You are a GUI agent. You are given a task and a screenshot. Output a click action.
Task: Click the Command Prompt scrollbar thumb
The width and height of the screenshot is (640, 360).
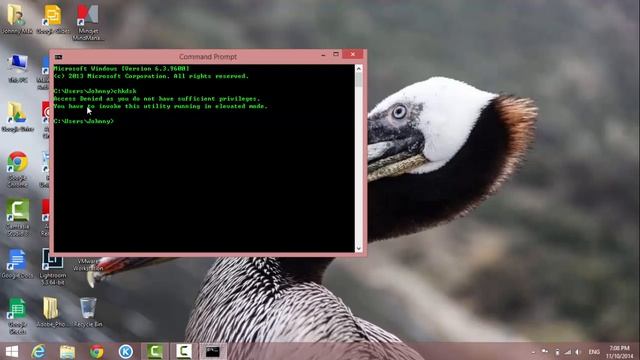[359, 80]
